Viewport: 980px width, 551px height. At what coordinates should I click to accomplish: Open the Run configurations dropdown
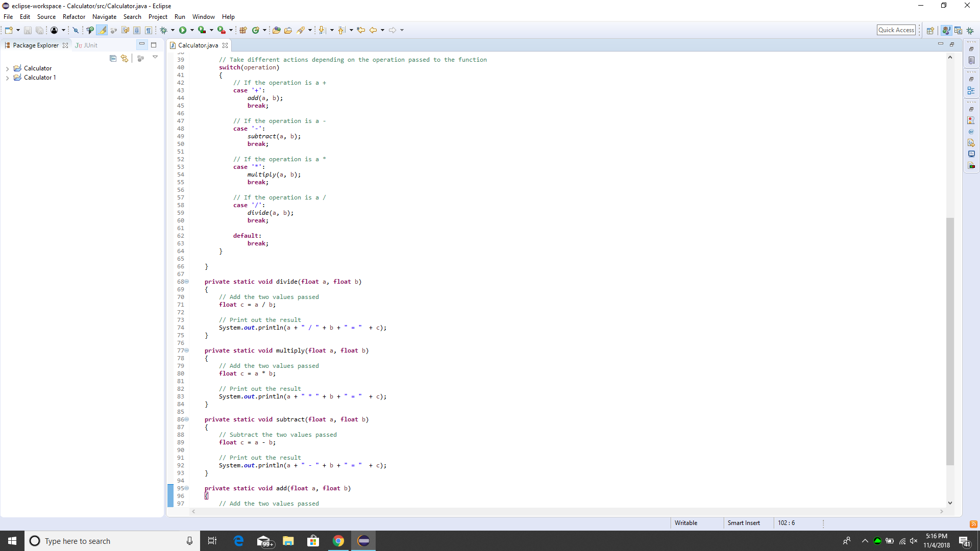pyautogui.click(x=192, y=30)
